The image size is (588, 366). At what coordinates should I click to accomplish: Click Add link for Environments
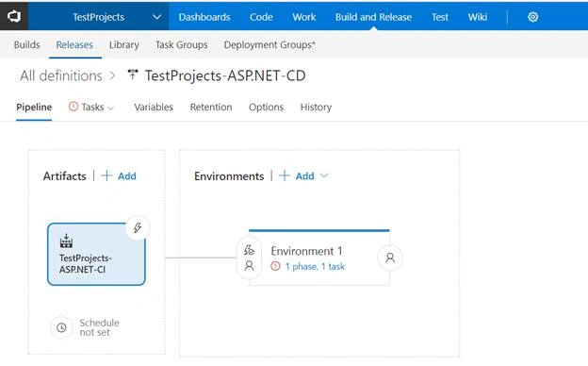tap(305, 175)
